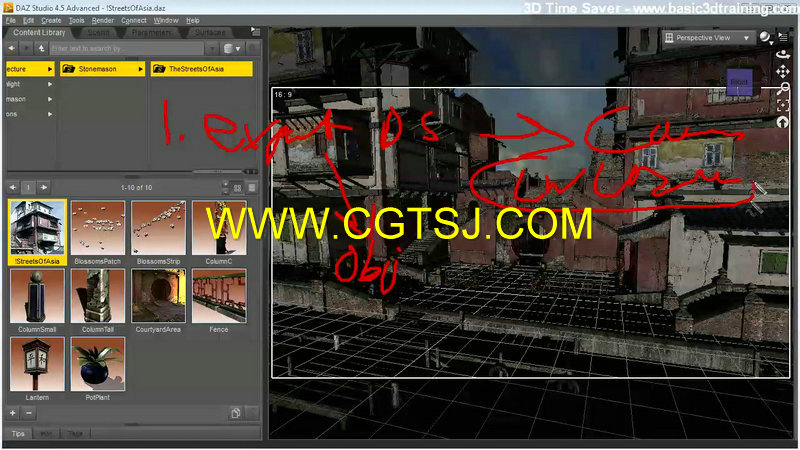The image size is (800, 450).
Task: Expand the 'light' folder arrow
Action: point(50,84)
